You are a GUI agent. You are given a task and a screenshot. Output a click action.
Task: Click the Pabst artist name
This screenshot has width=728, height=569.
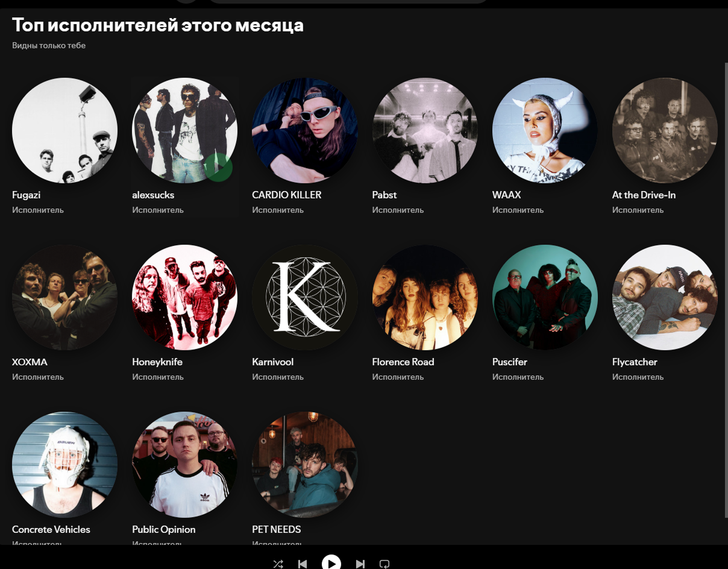coord(384,195)
